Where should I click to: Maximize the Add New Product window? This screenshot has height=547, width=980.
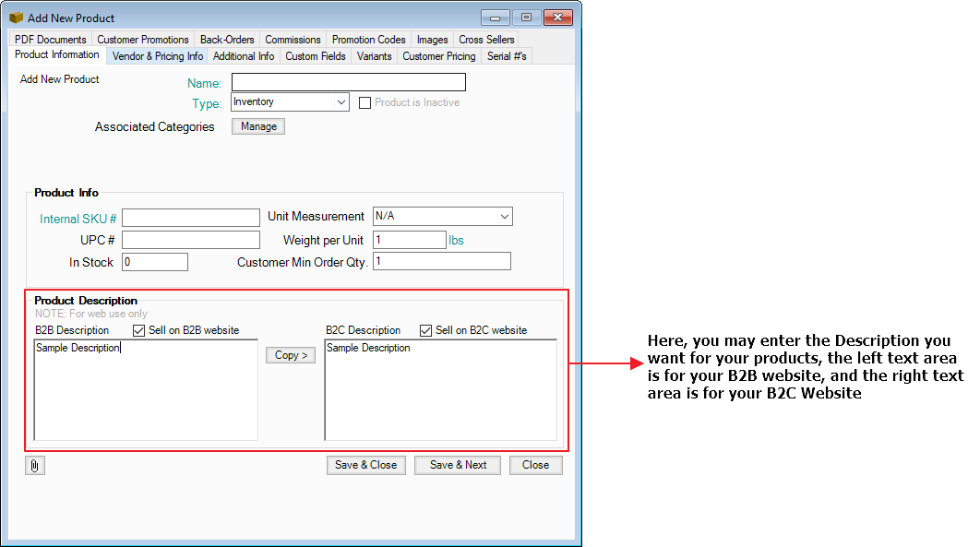tap(526, 18)
